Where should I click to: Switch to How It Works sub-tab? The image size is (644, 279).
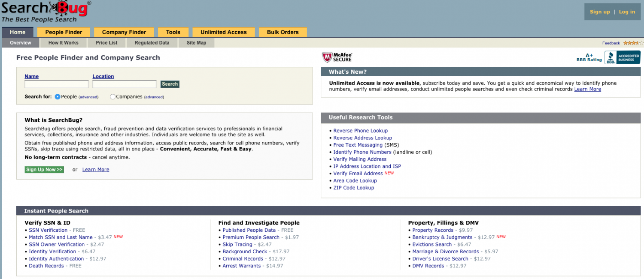click(64, 43)
